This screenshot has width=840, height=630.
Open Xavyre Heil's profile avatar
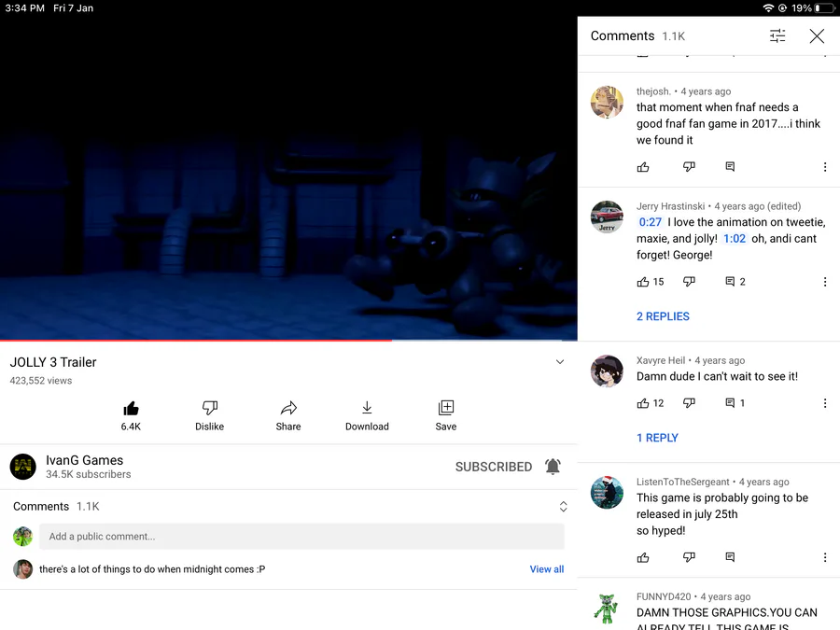click(607, 371)
